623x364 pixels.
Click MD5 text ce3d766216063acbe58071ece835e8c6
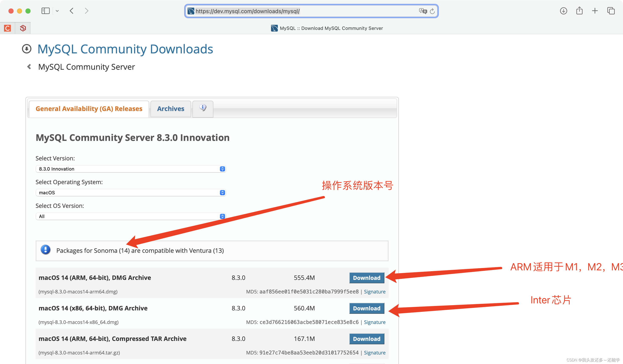point(309,322)
